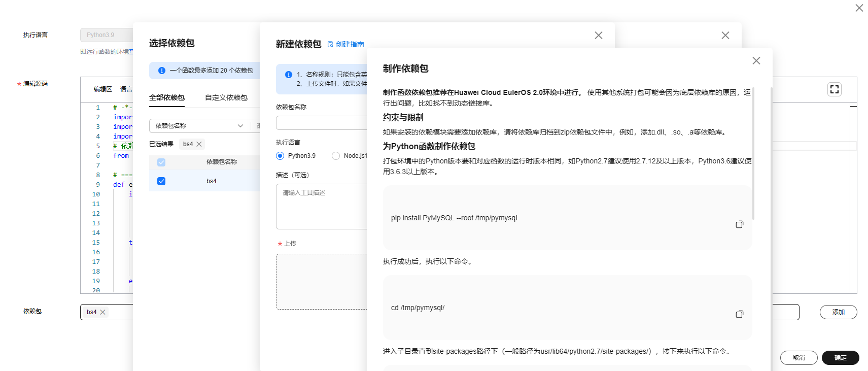
Task: Select the Python3.9 radio button
Action: point(280,156)
